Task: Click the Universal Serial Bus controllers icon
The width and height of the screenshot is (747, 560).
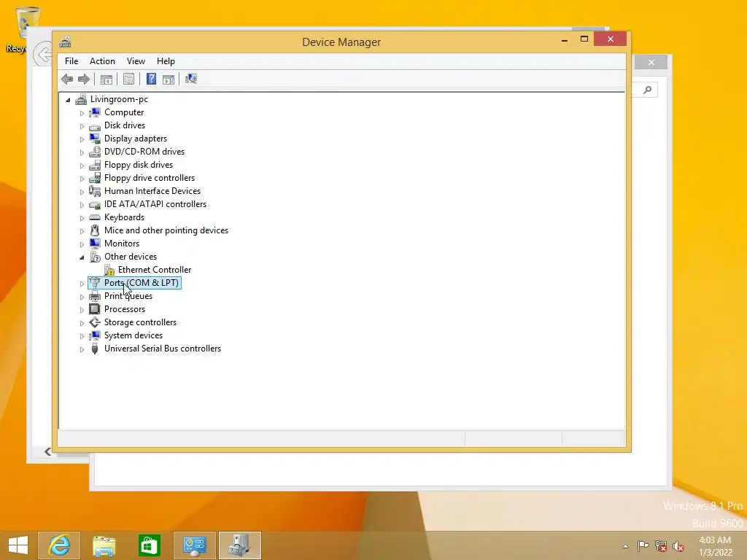Action: [x=95, y=349]
